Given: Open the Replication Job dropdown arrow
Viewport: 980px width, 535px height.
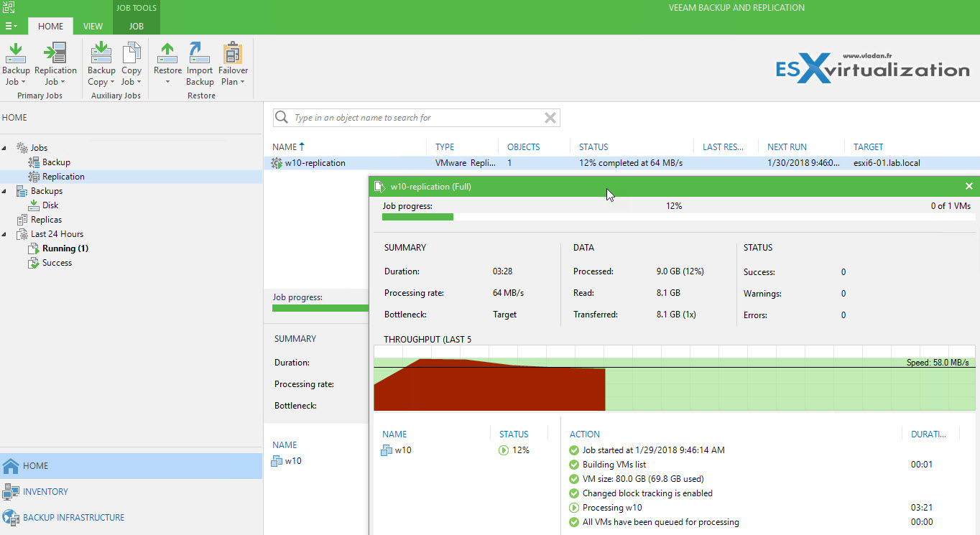Looking at the screenshot, I should pos(63,82).
